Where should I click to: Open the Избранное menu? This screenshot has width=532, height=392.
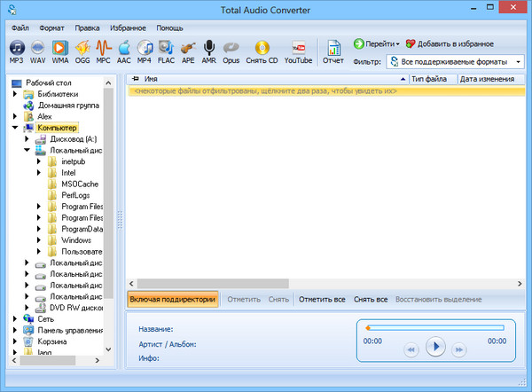[x=128, y=27]
